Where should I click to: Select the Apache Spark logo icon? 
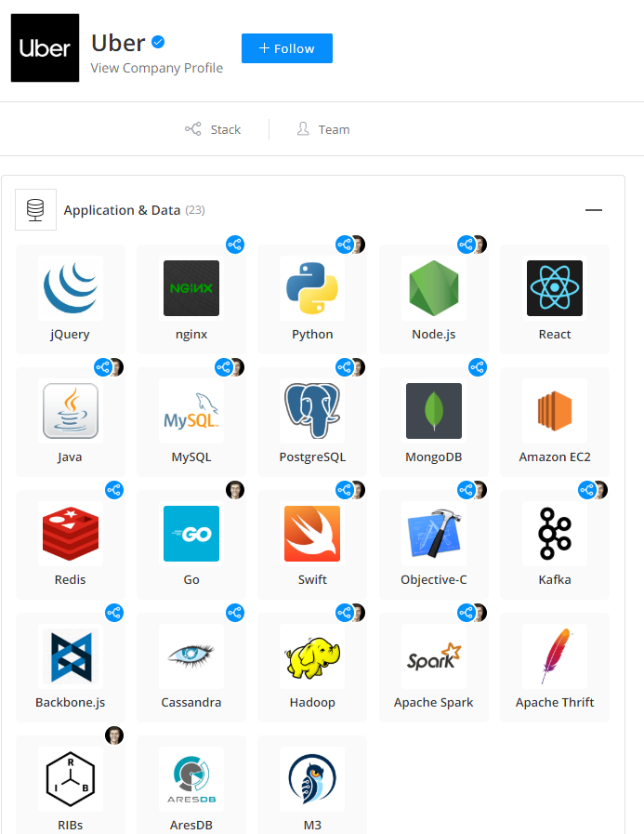433,656
